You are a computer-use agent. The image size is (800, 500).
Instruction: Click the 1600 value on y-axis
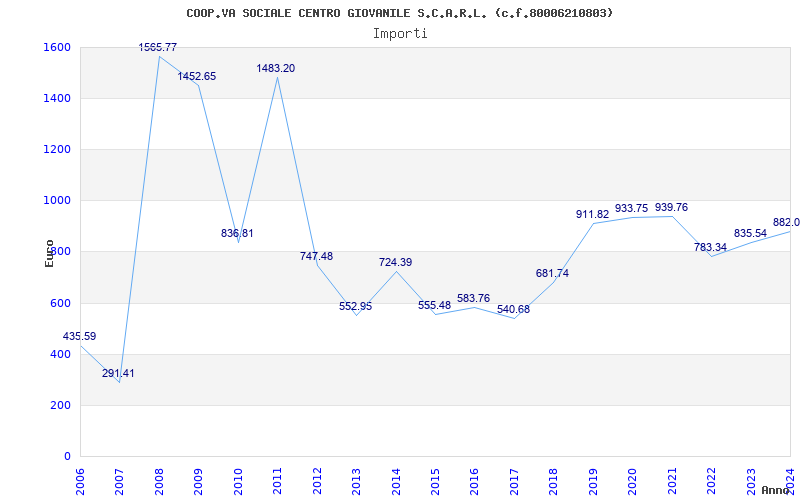coord(56,47)
